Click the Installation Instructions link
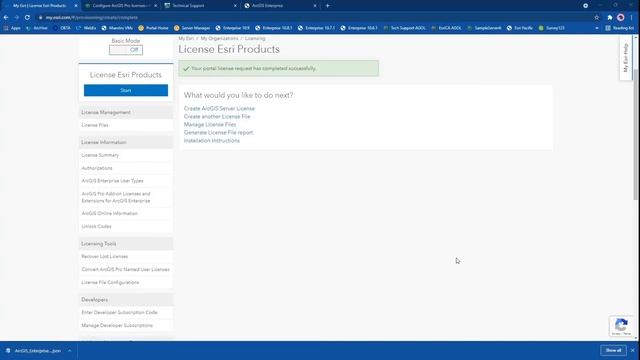 [211, 140]
